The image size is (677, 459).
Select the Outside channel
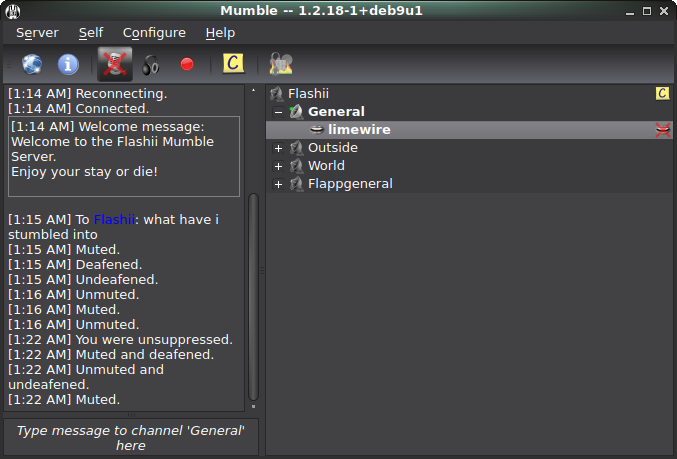tap(332, 148)
